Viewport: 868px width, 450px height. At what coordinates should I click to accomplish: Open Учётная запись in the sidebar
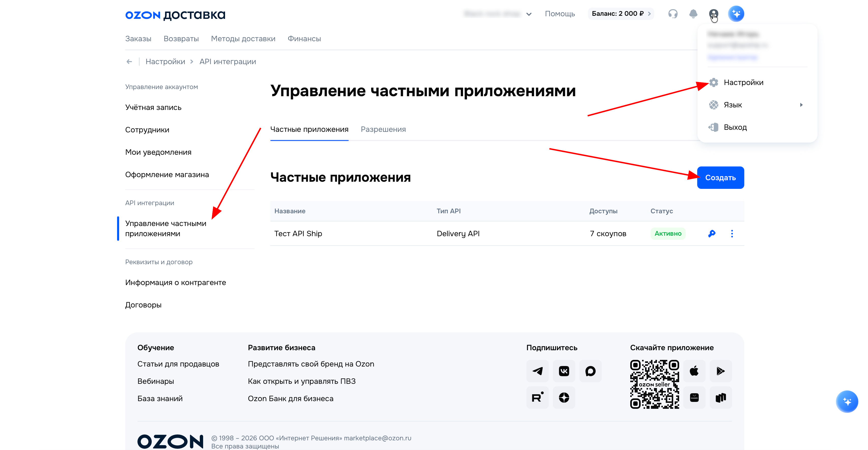point(153,107)
